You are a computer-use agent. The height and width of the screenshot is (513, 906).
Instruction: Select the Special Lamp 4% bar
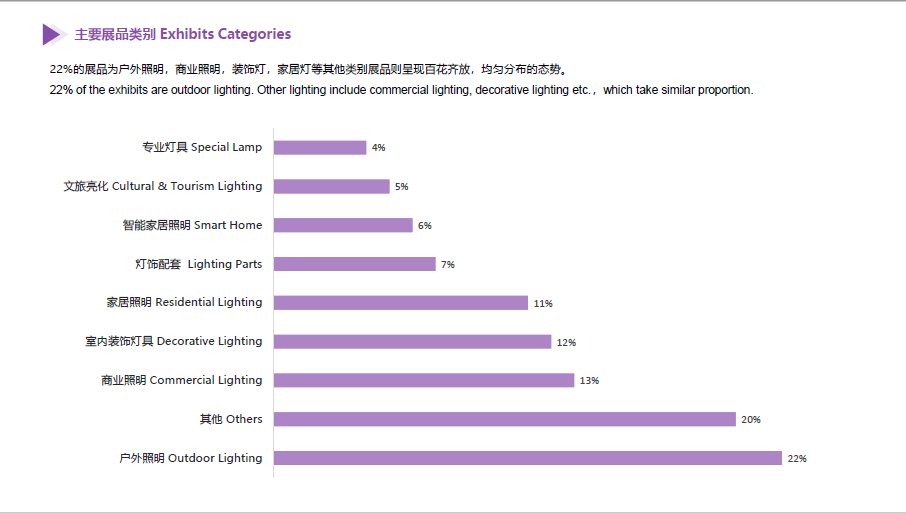pyautogui.click(x=320, y=147)
